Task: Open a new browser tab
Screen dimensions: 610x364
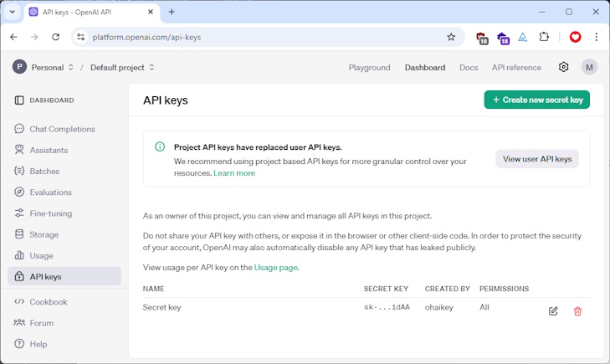Action: [x=172, y=12]
